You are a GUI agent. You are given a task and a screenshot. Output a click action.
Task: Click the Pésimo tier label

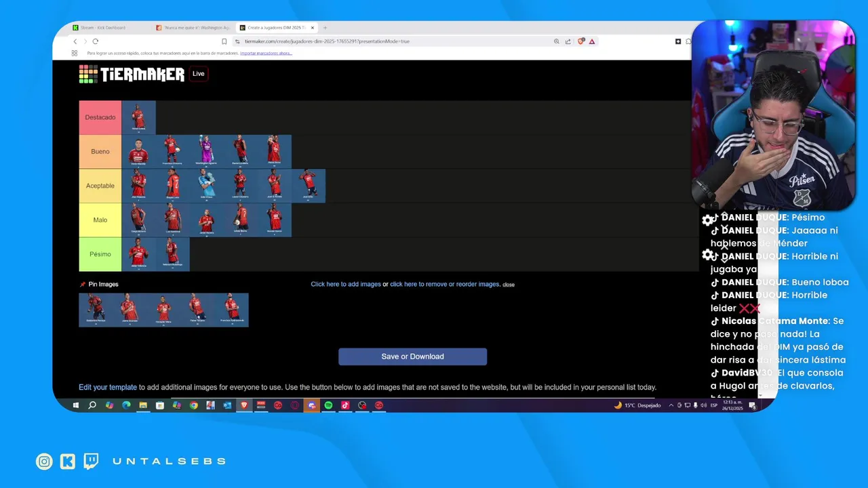(100, 254)
